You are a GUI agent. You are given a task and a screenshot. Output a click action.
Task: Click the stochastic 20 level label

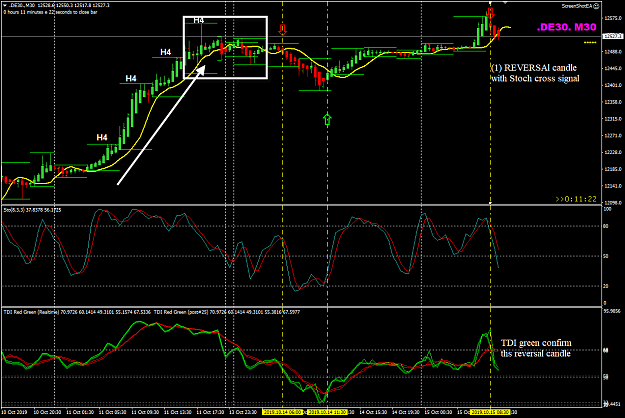pos(606,286)
